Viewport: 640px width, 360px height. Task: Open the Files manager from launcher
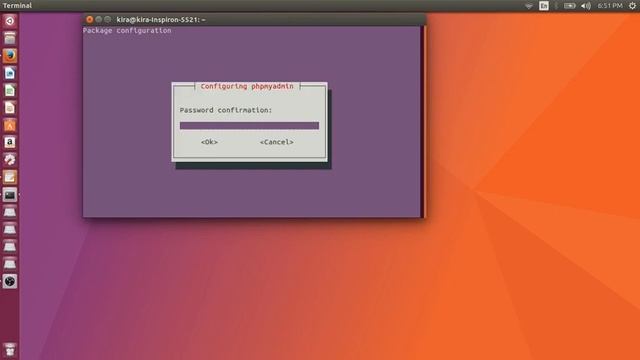pyautogui.click(x=10, y=38)
